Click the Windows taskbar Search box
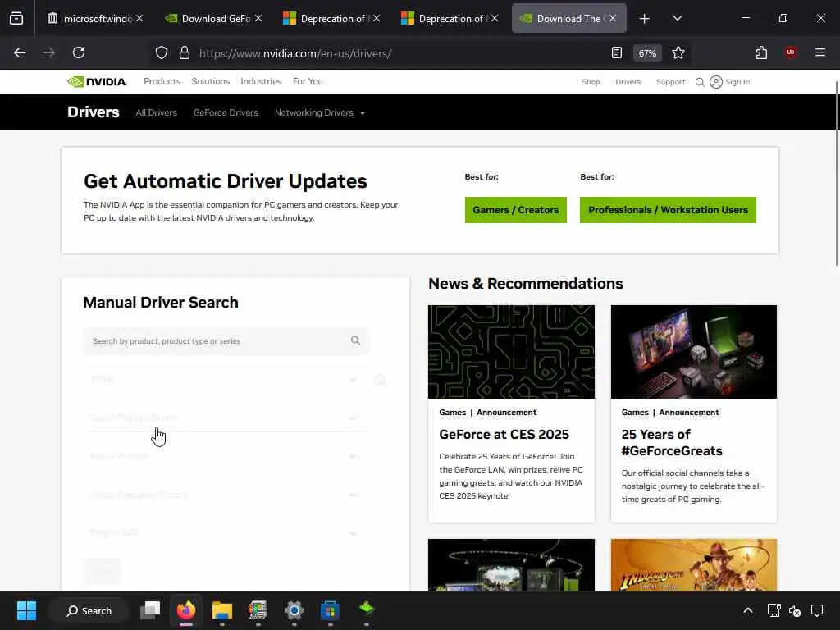The image size is (840, 630). 89,610
